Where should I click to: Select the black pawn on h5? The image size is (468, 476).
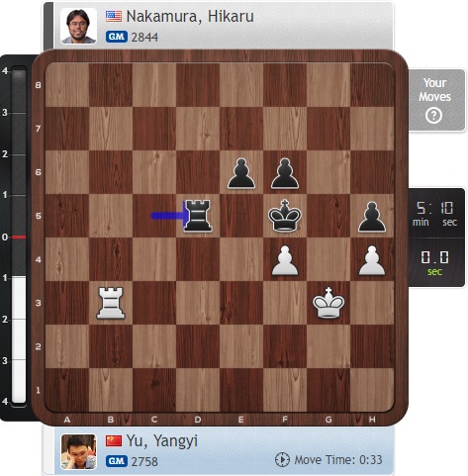click(x=372, y=217)
